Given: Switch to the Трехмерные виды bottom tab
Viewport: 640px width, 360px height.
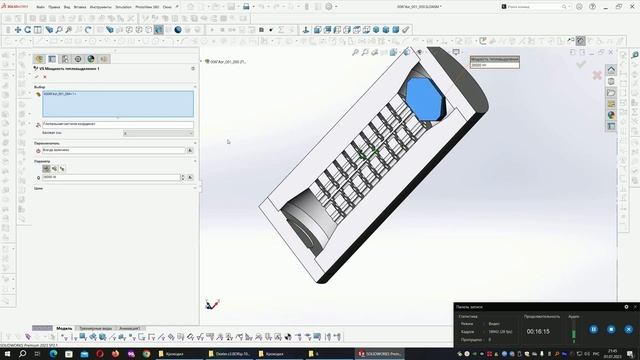Looking at the screenshot, I should pyautogui.click(x=96, y=328).
